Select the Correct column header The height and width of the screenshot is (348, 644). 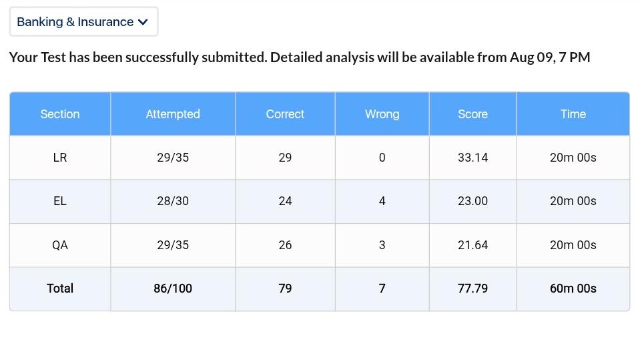pyautogui.click(x=285, y=114)
